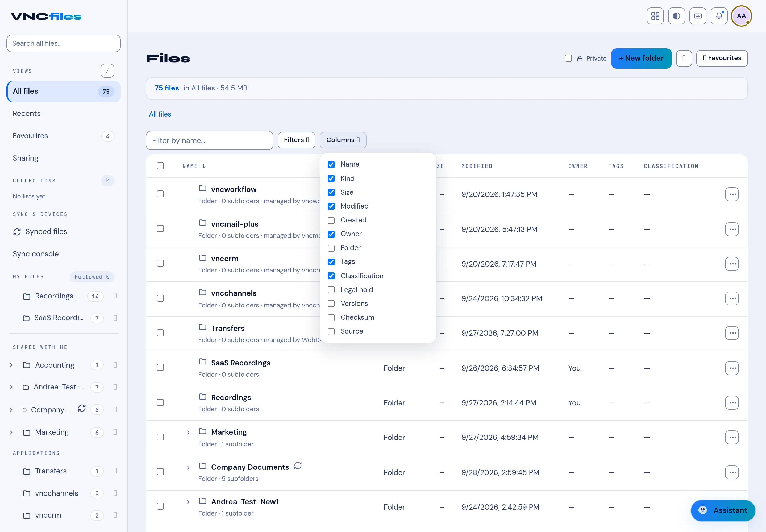Expand the Marketing row in table
766x532 pixels.
(x=188, y=432)
